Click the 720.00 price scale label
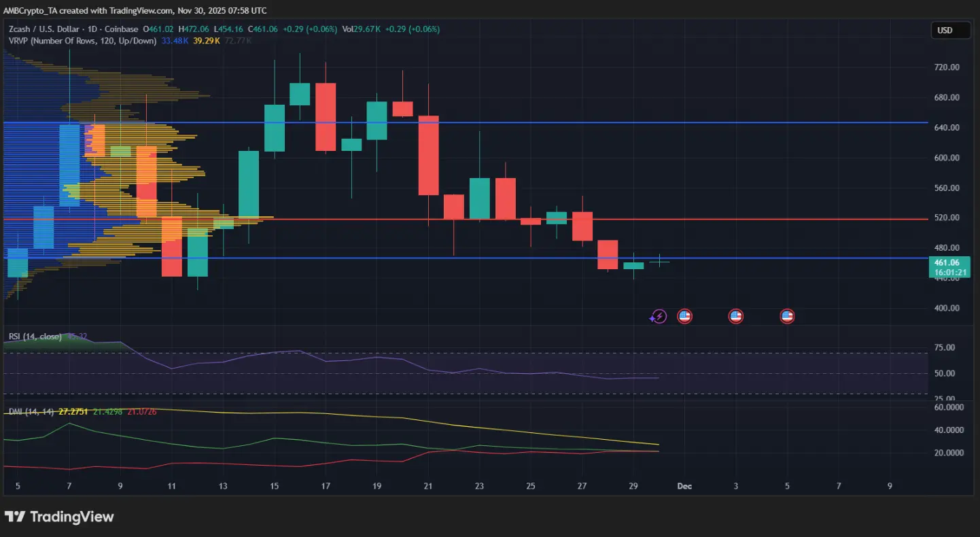Screen dimensions: 980x537 [947, 67]
